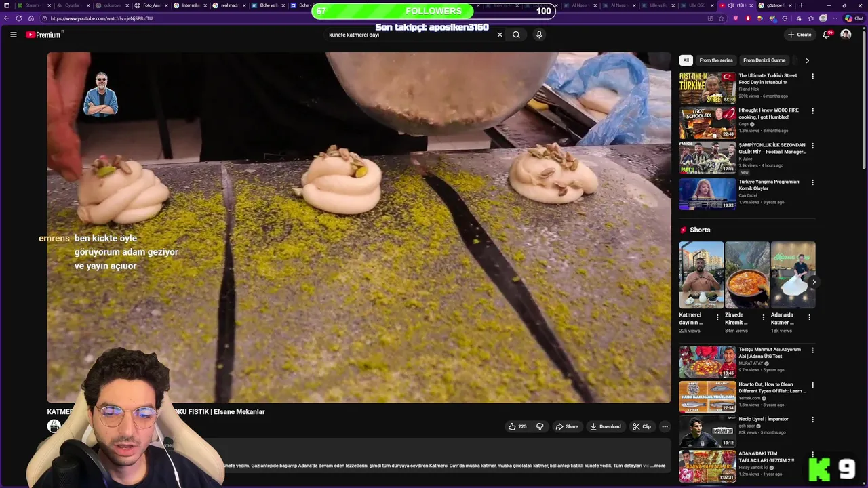Open the 'Adana'da Katmer' short

(793, 275)
